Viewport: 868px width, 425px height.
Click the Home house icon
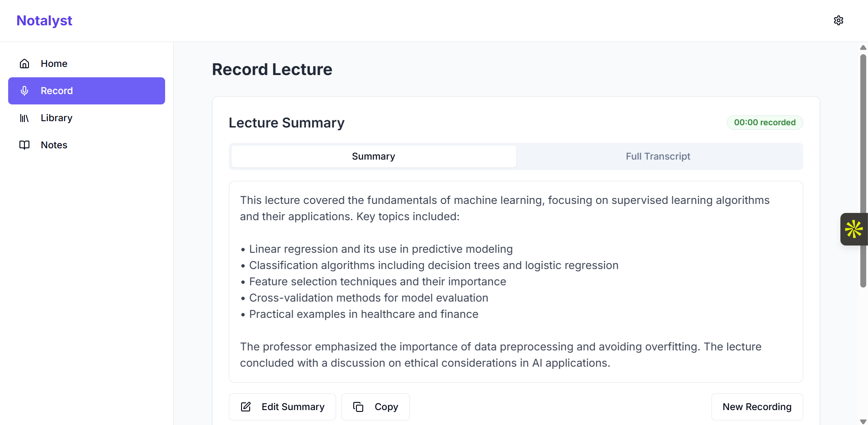(24, 64)
